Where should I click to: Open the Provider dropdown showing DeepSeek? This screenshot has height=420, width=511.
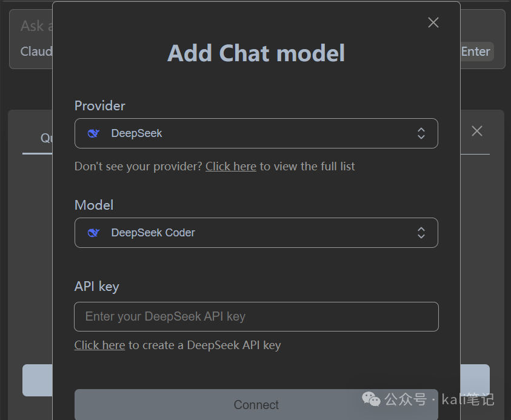[x=256, y=133]
